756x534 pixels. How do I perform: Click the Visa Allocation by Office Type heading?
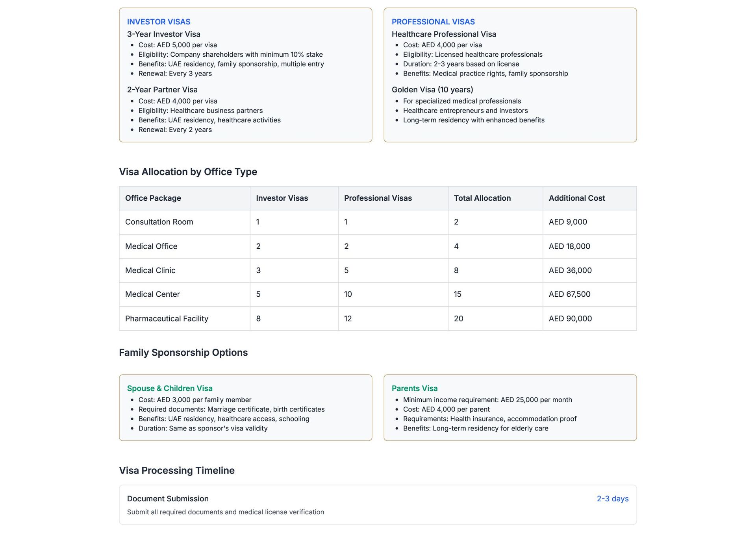click(188, 172)
